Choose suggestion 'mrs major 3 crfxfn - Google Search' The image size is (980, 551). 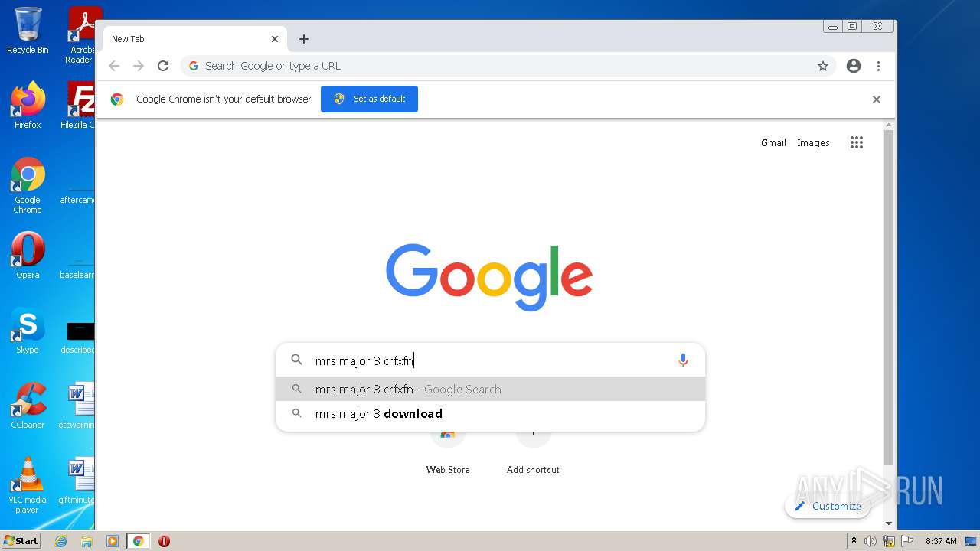[490, 389]
